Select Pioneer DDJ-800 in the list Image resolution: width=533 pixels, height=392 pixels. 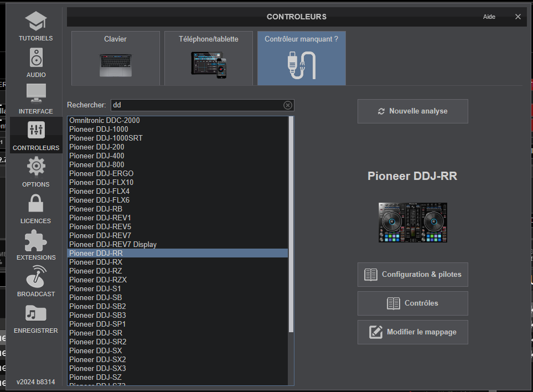(178, 164)
